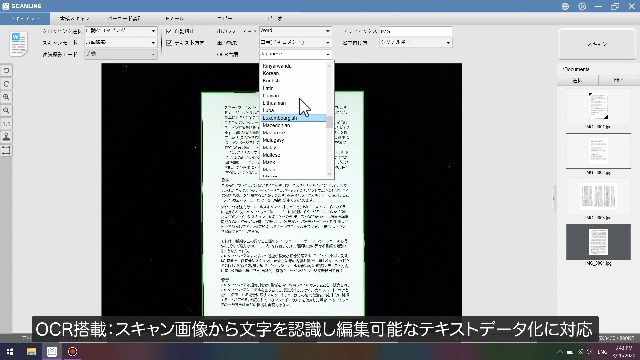Open the output format dropdown showing Word
This screenshot has width=640, height=360.
[x=295, y=31]
